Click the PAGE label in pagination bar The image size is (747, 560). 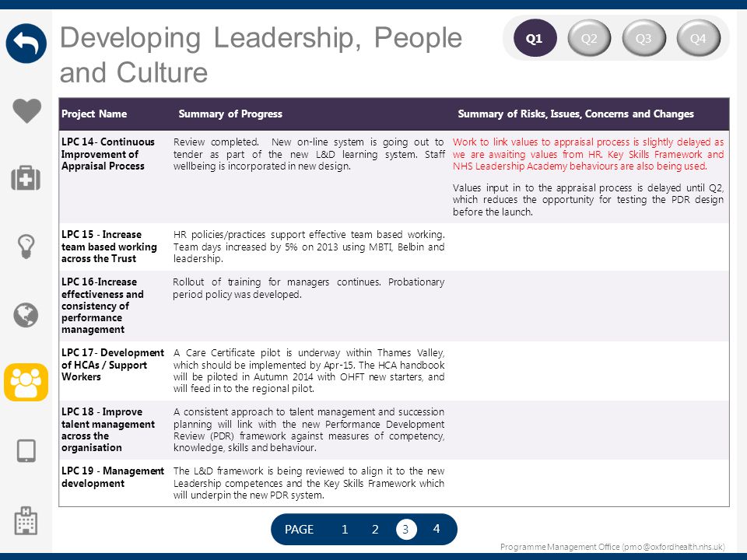coord(299,529)
